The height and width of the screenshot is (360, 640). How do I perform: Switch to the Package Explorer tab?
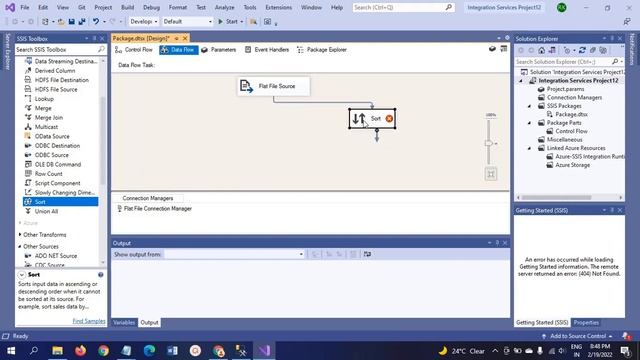pyautogui.click(x=322, y=50)
